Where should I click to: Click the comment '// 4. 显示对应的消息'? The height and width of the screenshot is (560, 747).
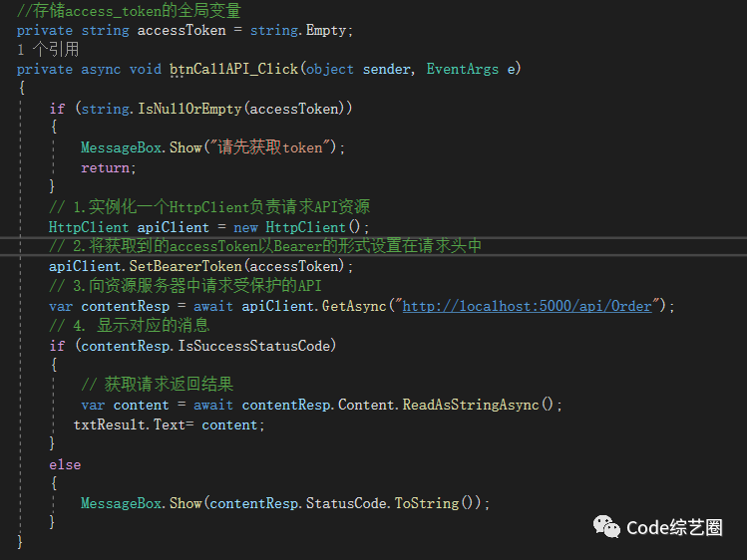129,326
